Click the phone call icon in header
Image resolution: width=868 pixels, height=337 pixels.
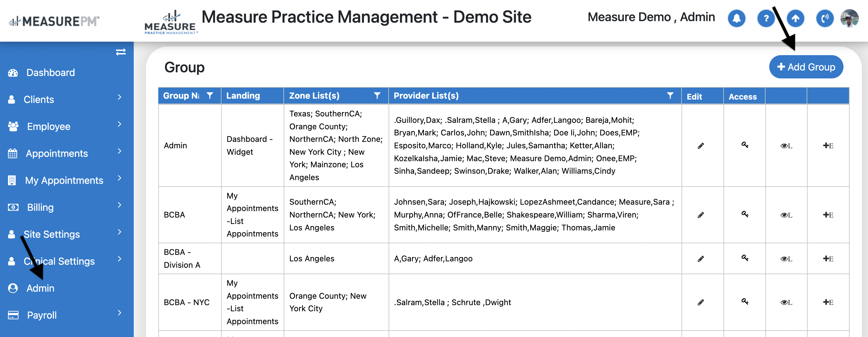(x=824, y=18)
